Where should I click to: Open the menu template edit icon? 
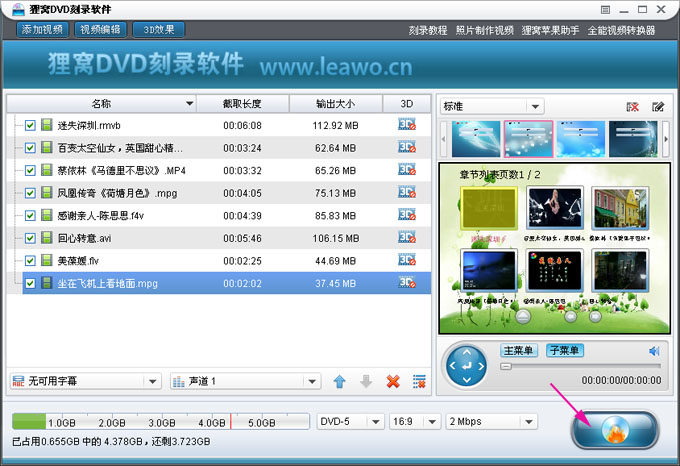tap(657, 107)
